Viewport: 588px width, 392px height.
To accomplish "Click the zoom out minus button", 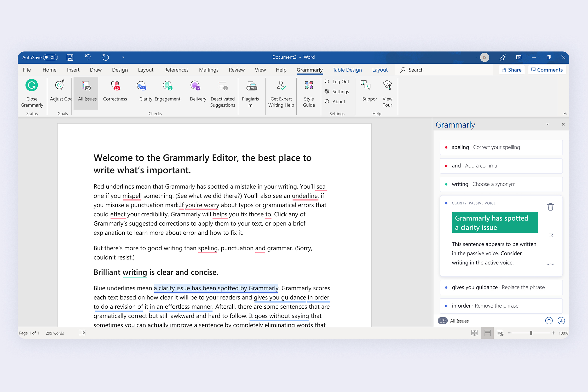I will 509,333.
